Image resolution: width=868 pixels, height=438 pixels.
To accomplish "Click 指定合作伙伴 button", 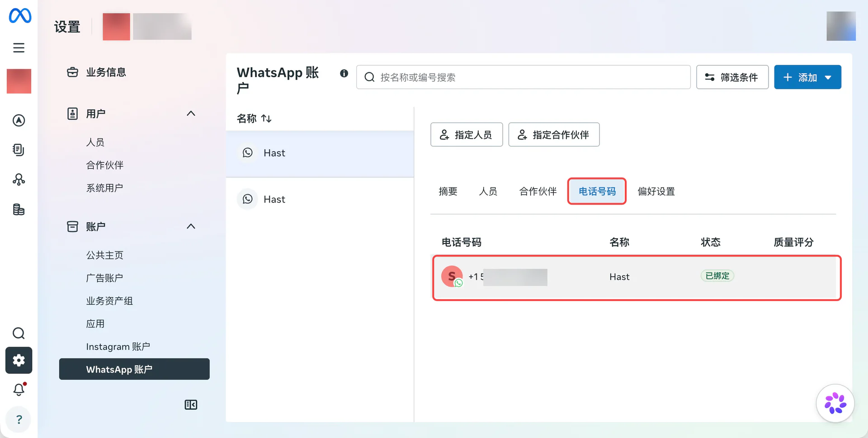I will click(x=554, y=135).
